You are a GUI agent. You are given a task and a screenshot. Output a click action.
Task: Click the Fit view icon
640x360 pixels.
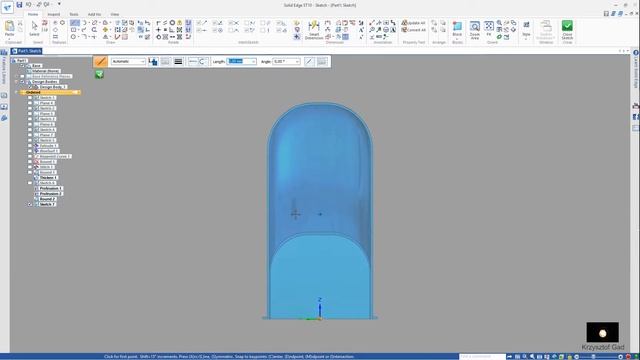(x=489, y=29)
